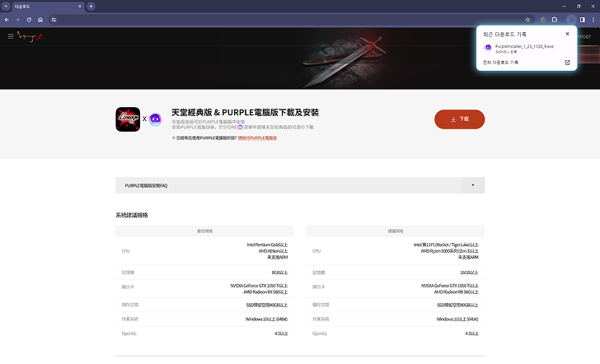Open the tab search dropdown arrow
The width and height of the screenshot is (600, 364).
pyautogui.click(x=6, y=6)
